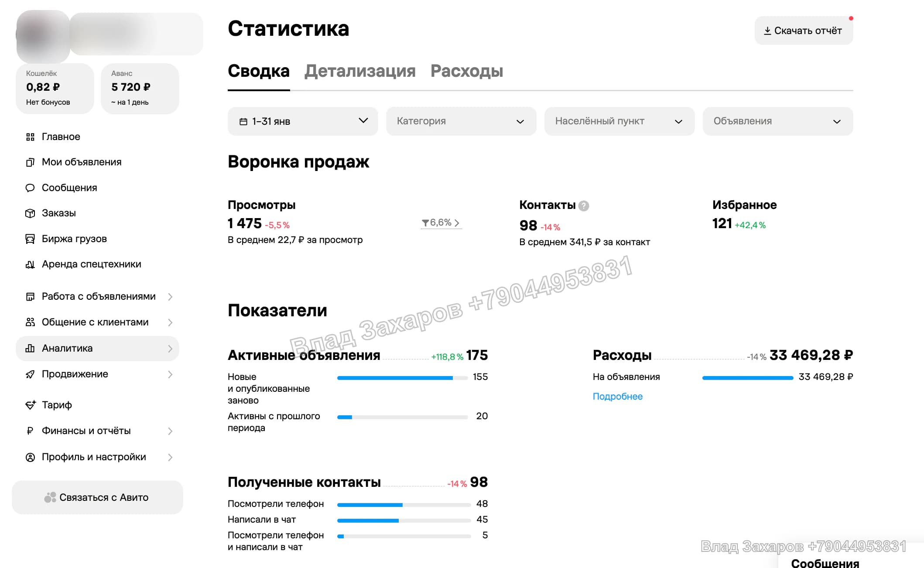Click the Избранное value 121
Screen dimensions: 924x568
[x=722, y=223]
